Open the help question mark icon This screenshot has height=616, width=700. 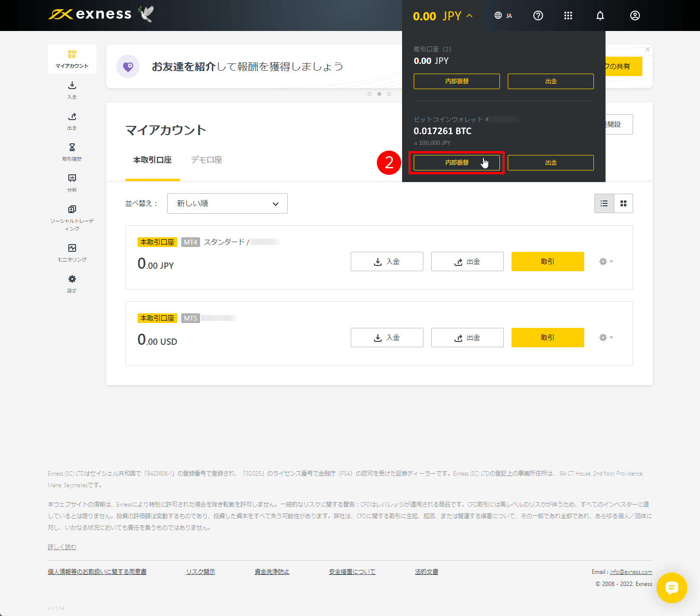click(538, 15)
